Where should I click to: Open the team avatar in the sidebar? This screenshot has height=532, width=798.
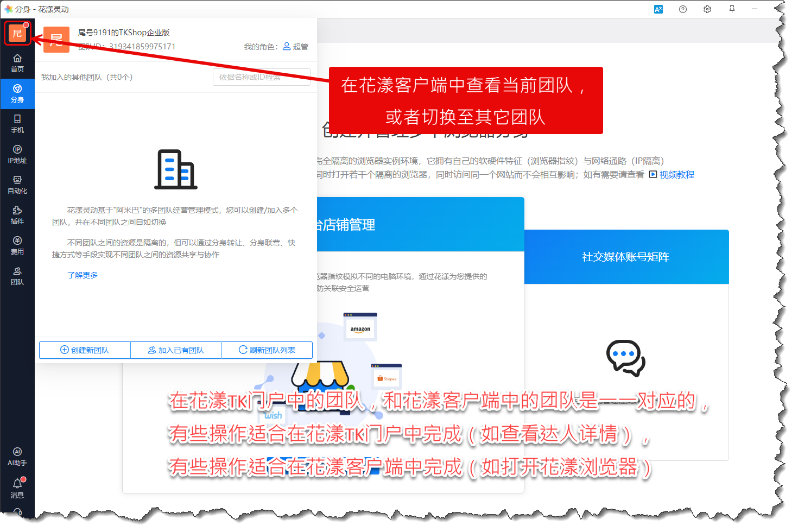click(x=17, y=34)
